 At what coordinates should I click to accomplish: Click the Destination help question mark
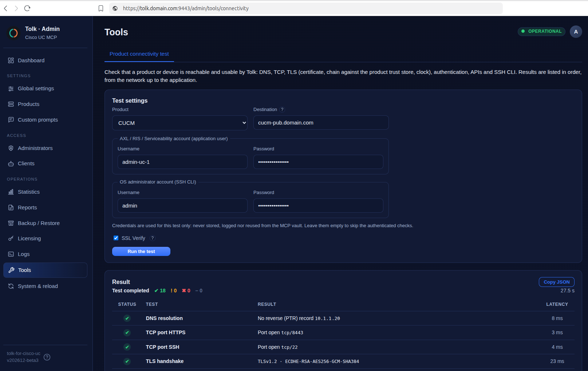tap(282, 110)
